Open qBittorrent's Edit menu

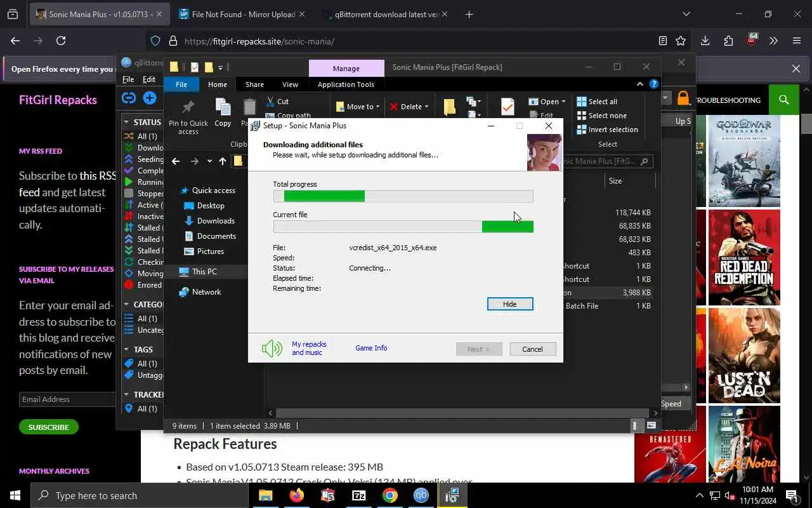pyautogui.click(x=149, y=79)
